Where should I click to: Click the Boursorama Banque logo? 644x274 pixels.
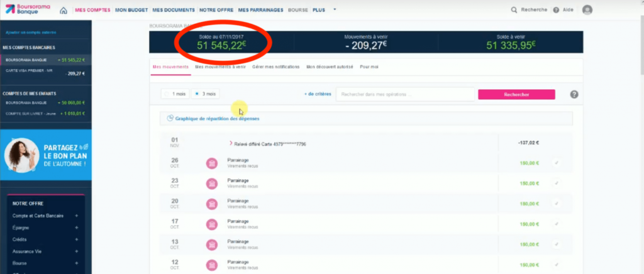[28, 9]
